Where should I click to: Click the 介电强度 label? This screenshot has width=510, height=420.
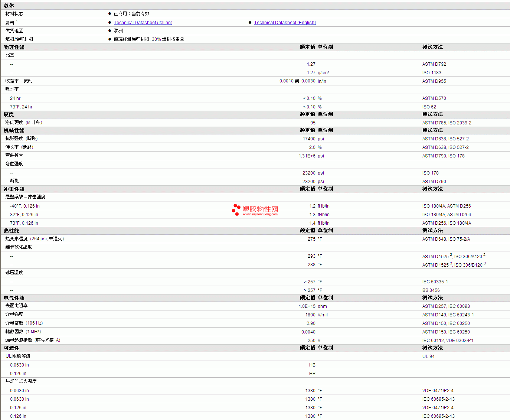(x=14, y=314)
